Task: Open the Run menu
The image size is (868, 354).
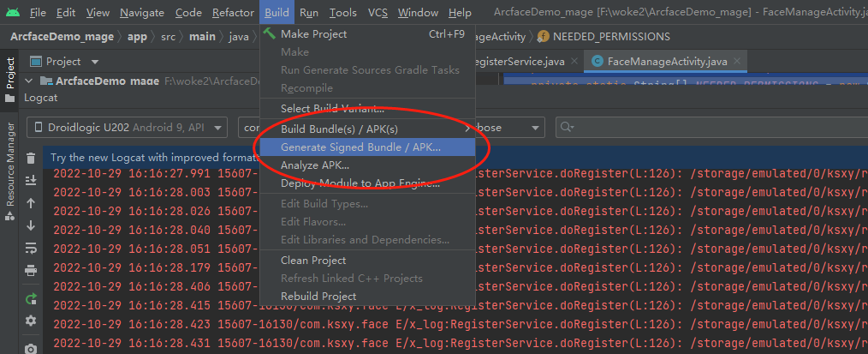Action: (x=309, y=12)
